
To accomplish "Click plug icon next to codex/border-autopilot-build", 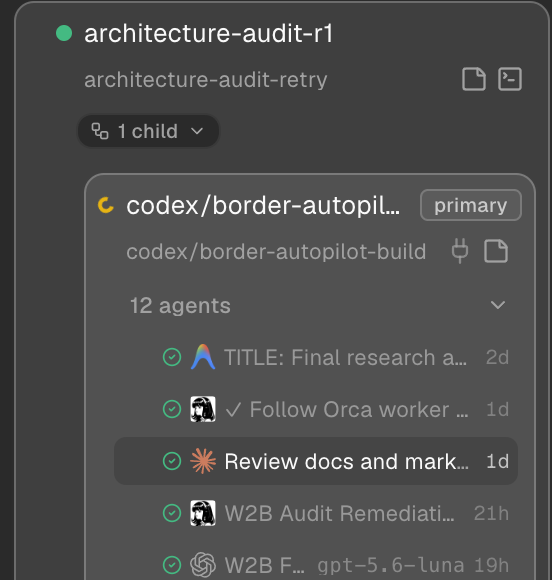I will point(460,251).
